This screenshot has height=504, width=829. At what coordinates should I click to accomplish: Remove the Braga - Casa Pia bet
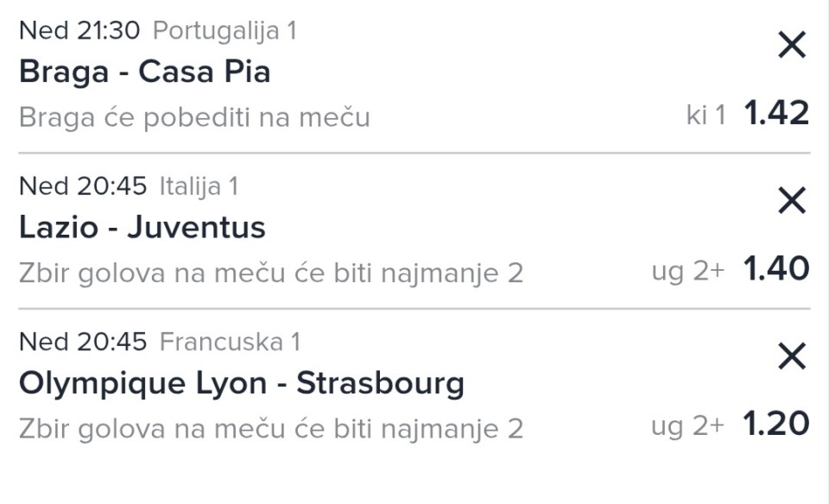click(x=791, y=45)
